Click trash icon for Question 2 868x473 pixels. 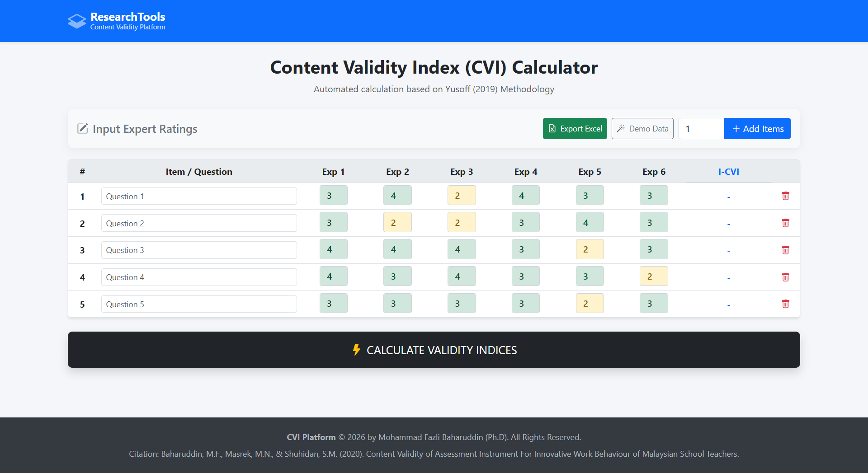[785, 223]
